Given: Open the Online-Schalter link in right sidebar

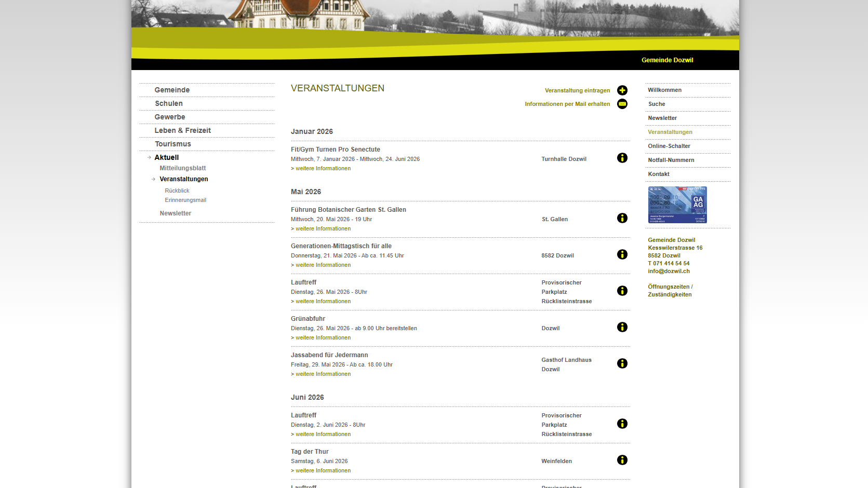Looking at the screenshot, I should click(669, 146).
